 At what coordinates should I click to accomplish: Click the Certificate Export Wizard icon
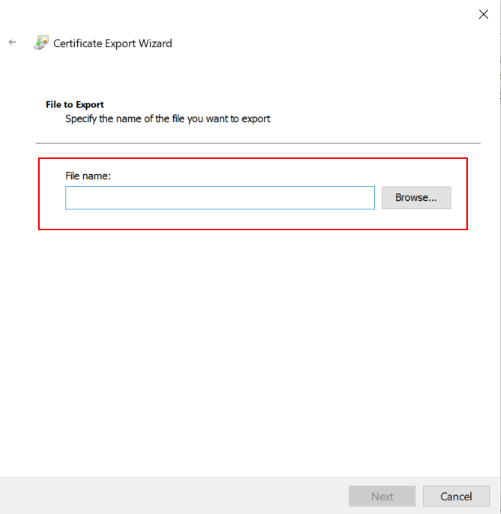click(41, 43)
